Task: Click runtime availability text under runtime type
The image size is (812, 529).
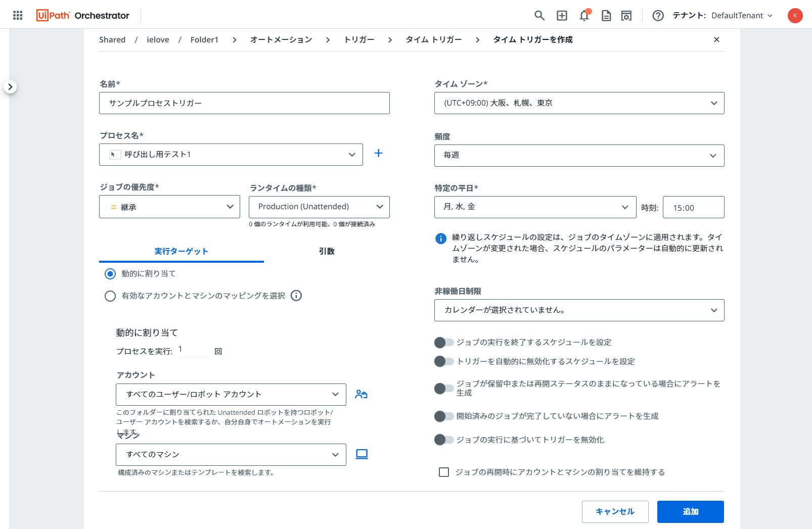Action: point(312,224)
